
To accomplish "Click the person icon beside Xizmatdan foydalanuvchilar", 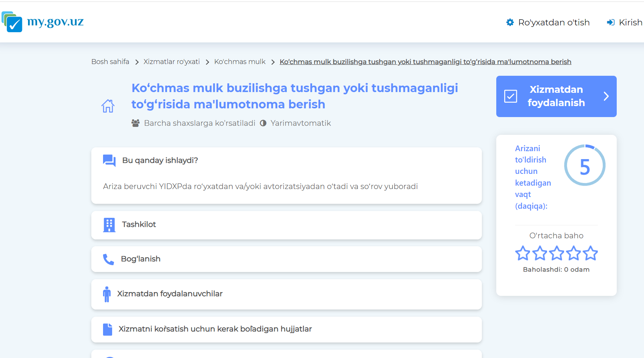I will coord(107,294).
